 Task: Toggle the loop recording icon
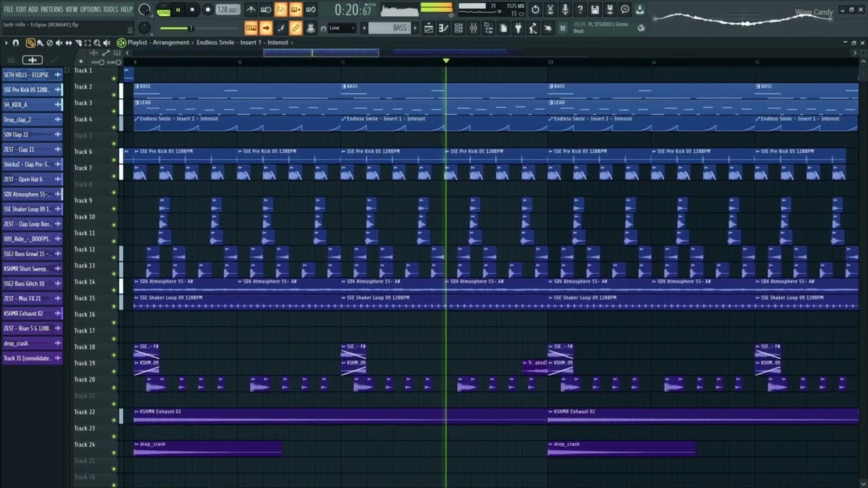tap(311, 9)
